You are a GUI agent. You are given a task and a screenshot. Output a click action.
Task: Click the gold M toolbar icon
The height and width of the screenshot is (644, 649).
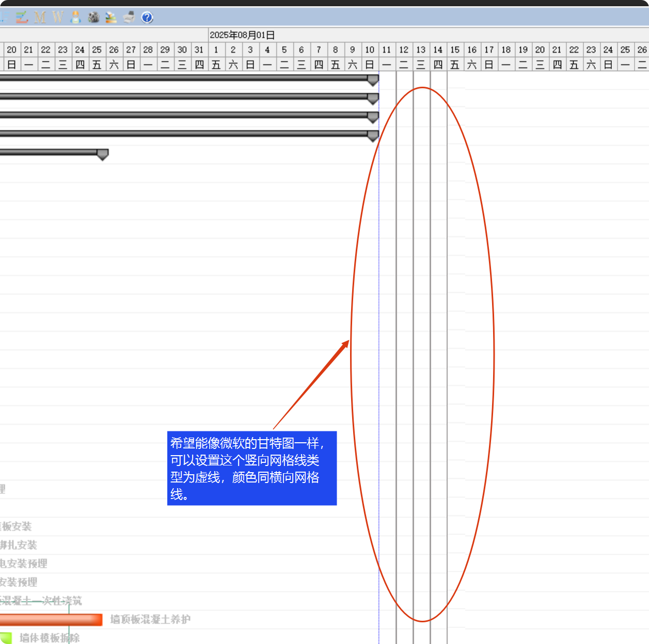[x=40, y=18]
